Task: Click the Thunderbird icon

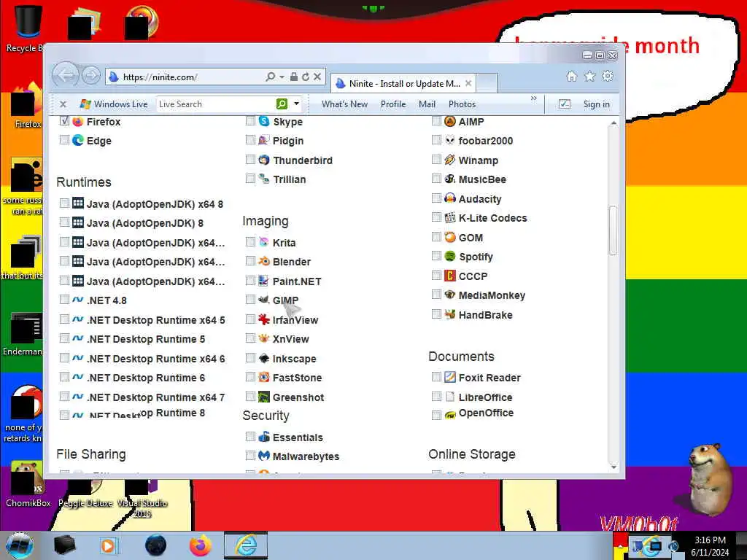Action: (264, 160)
